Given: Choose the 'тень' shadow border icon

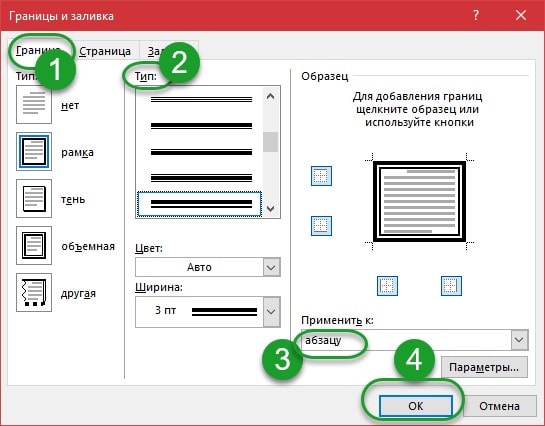Looking at the screenshot, I should (34, 199).
